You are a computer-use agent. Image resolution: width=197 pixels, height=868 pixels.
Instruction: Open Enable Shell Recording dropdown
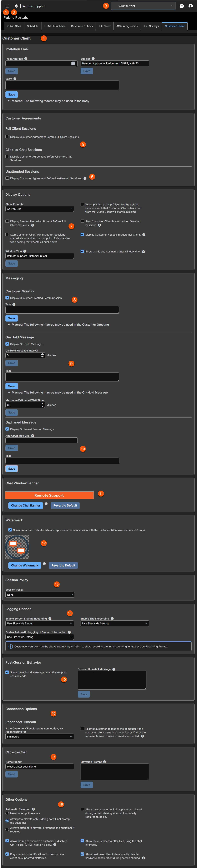click(x=115, y=623)
